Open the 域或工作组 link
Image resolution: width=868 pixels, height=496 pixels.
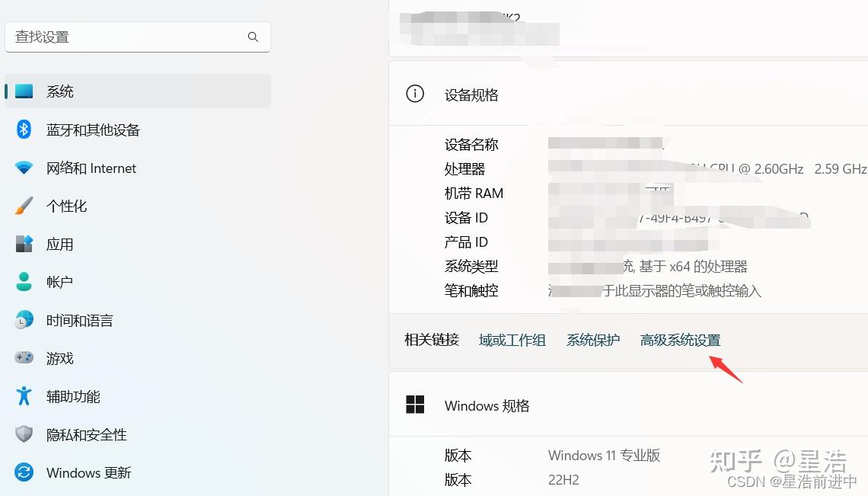(512, 340)
